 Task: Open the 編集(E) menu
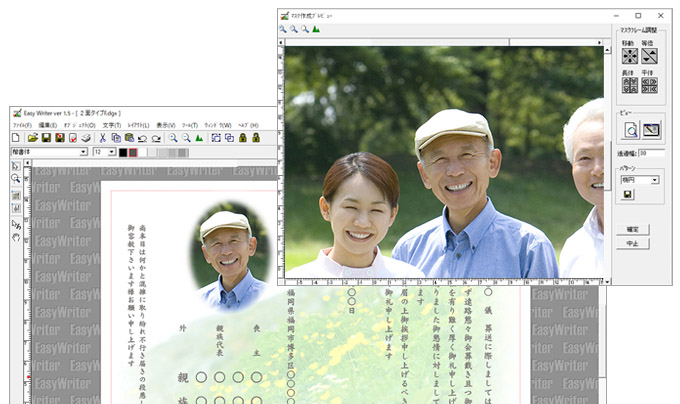coord(48,125)
